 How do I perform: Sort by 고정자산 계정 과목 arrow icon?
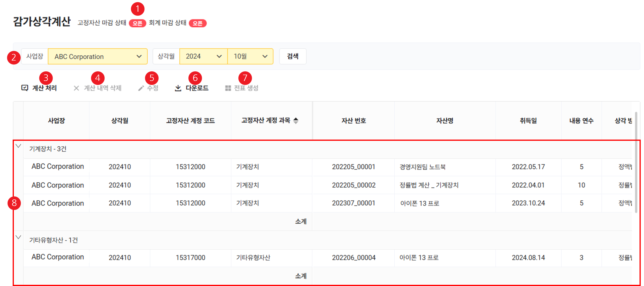[x=296, y=121]
